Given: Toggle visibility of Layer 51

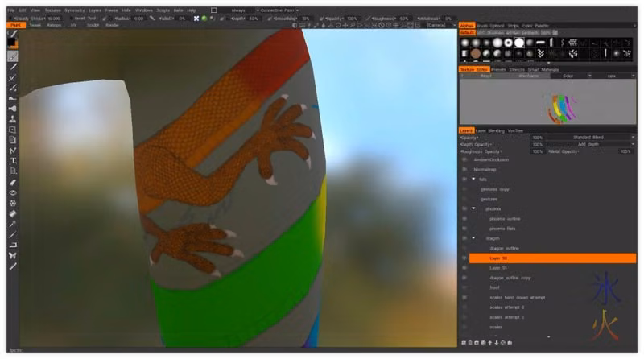Looking at the screenshot, I should 464,268.
